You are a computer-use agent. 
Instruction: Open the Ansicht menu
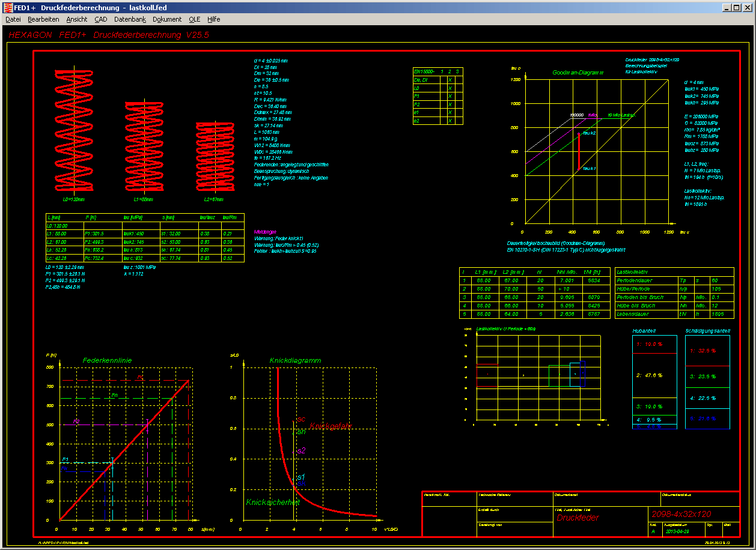(77, 19)
